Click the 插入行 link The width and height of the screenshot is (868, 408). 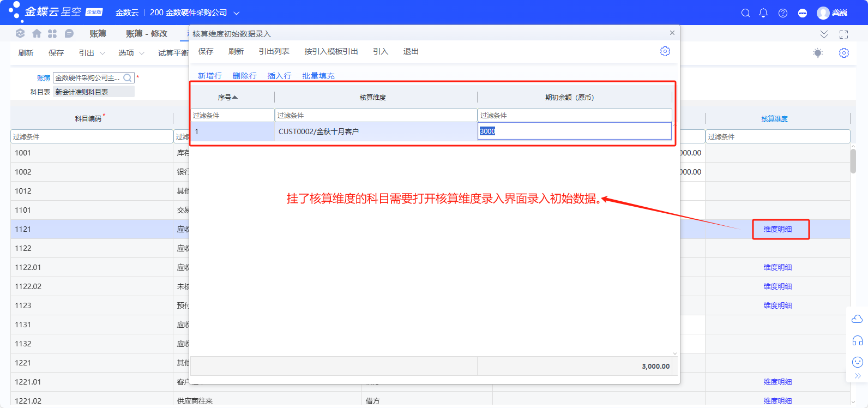[x=280, y=76]
